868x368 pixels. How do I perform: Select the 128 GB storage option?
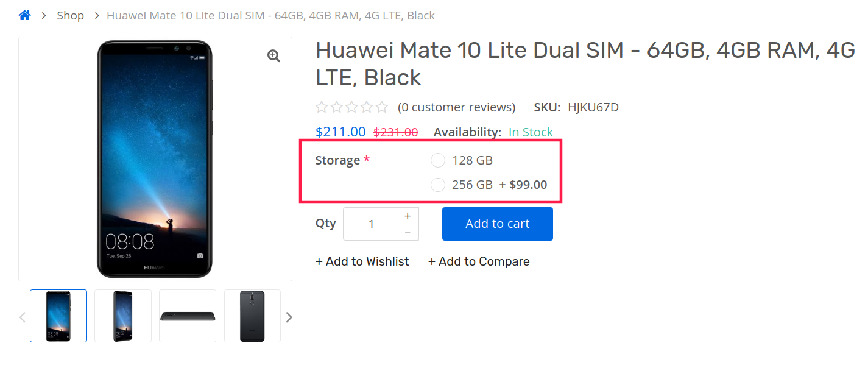(438, 161)
